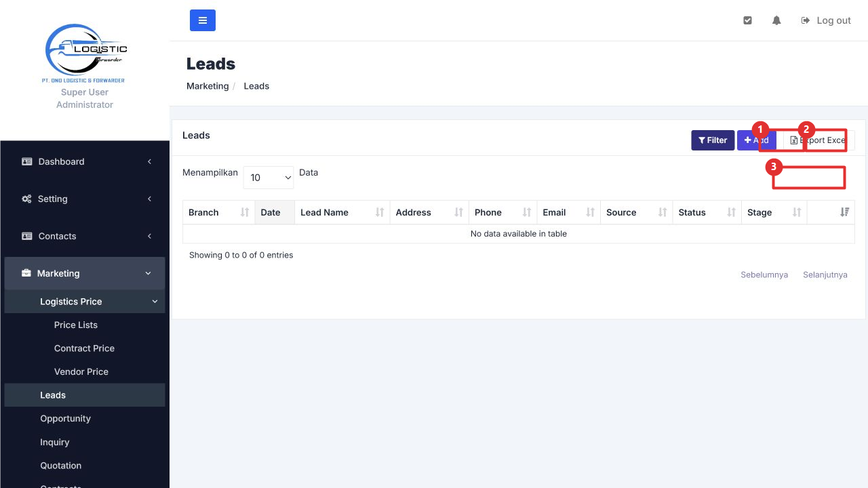Sort table by Lead Name sort icon
This screenshot has height=488, width=868.
point(380,212)
